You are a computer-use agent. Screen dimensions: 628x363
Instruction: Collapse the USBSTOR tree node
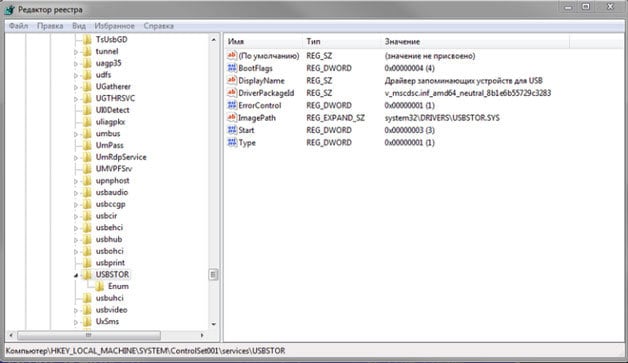tap(76, 275)
